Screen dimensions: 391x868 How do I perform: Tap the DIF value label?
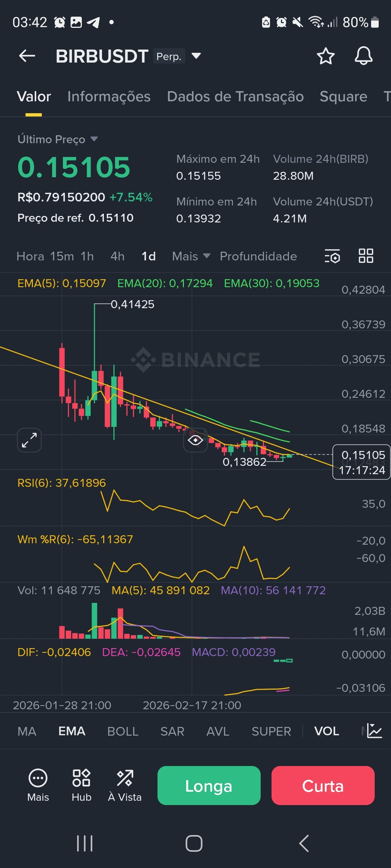[x=54, y=652]
